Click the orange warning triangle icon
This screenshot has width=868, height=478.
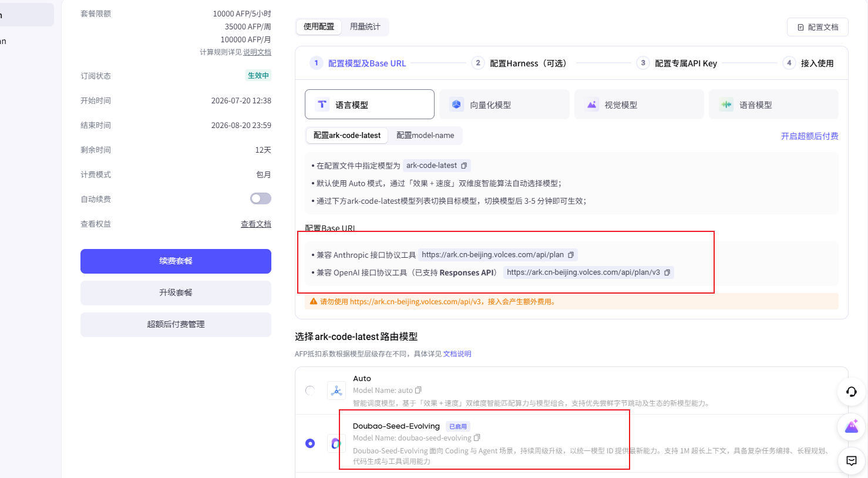314,301
